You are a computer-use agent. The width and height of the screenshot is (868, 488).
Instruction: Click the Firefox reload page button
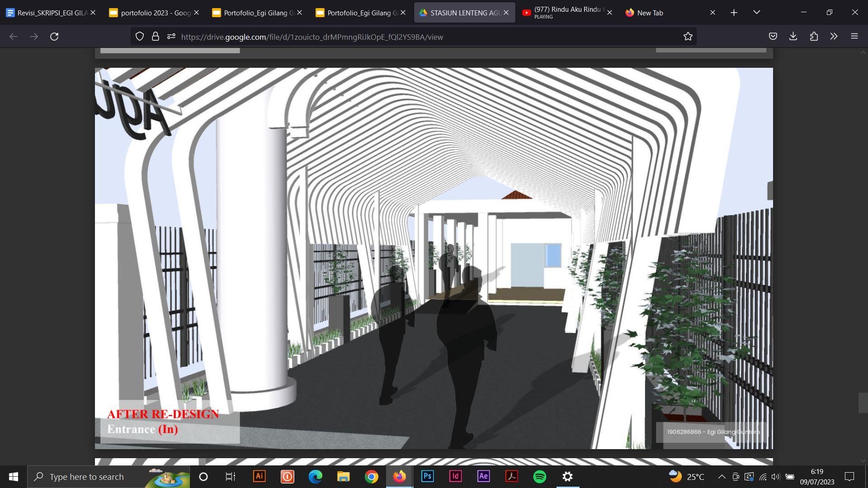(x=54, y=37)
